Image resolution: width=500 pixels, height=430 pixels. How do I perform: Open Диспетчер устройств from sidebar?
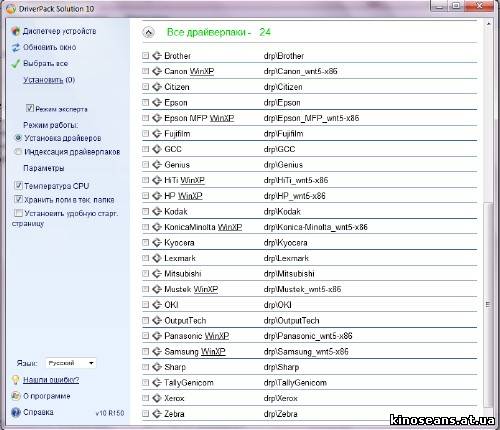tap(59, 31)
